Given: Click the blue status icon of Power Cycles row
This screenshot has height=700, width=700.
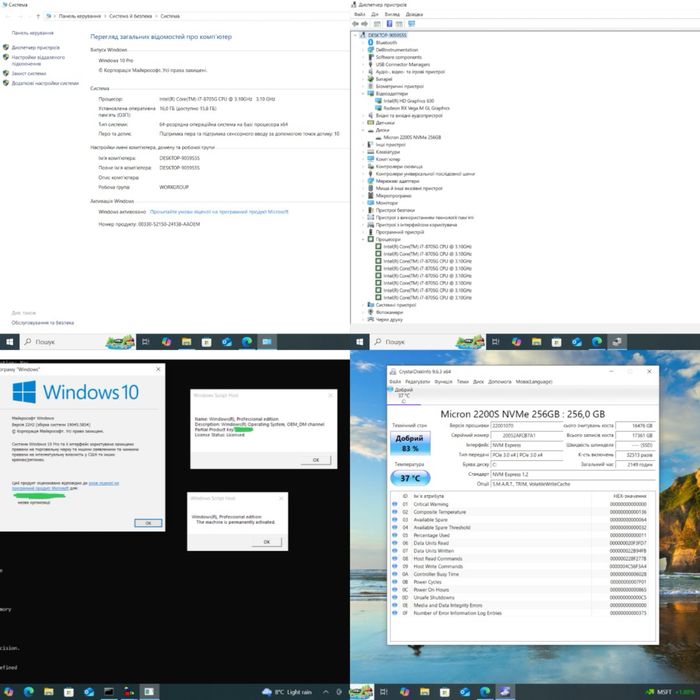Looking at the screenshot, I should (395, 582).
